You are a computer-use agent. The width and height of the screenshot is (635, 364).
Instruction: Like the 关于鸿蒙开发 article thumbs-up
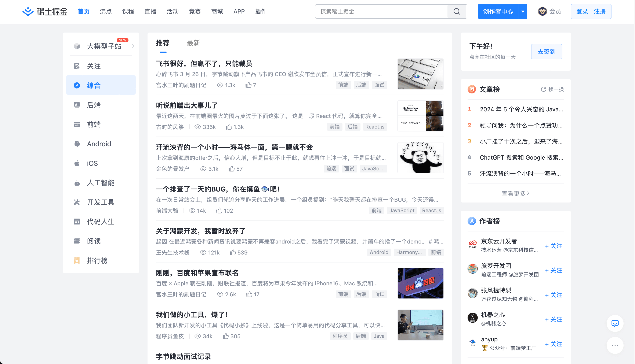coord(233,253)
